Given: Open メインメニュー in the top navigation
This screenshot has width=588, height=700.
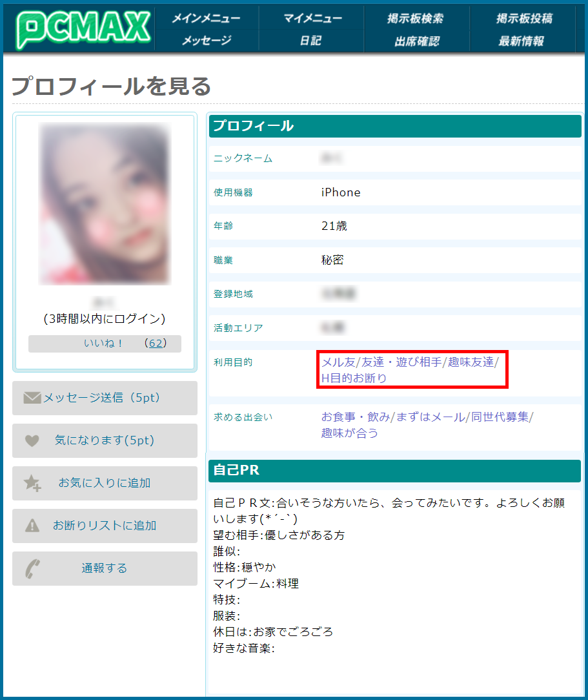Looking at the screenshot, I should click(x=206, y=18).
